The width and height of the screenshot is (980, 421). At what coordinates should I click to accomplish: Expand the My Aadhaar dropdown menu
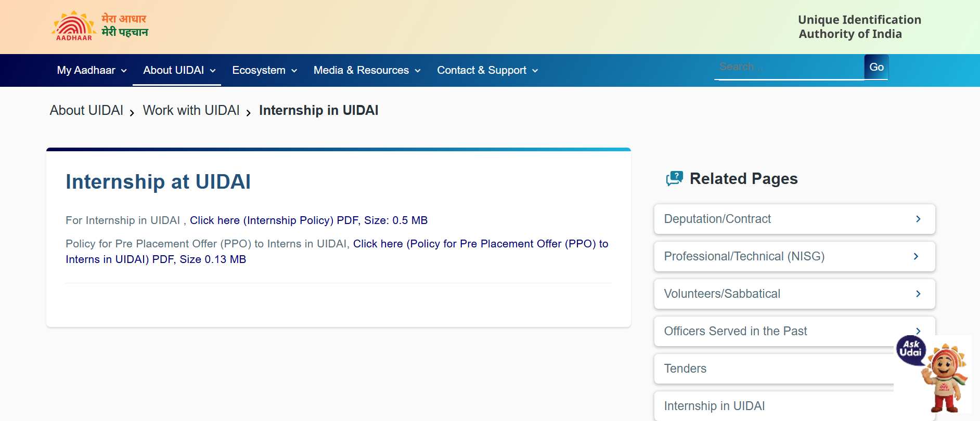92,70
